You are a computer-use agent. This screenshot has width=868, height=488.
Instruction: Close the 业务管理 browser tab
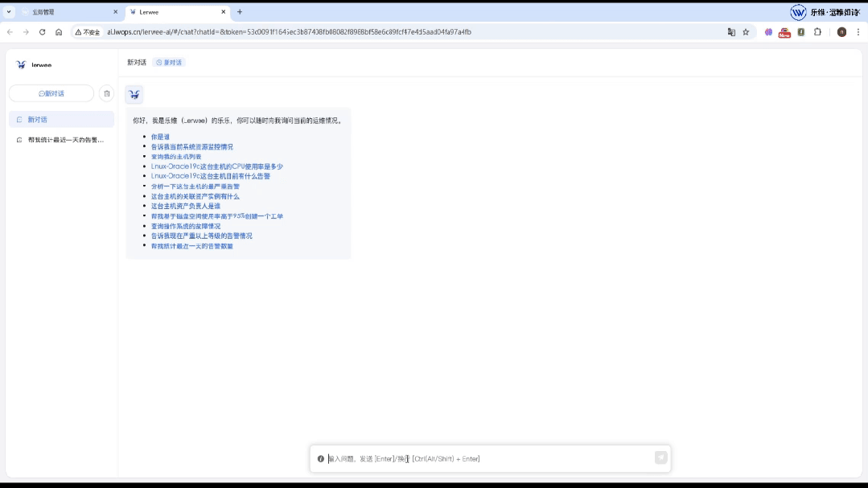[x=115, y=11]
